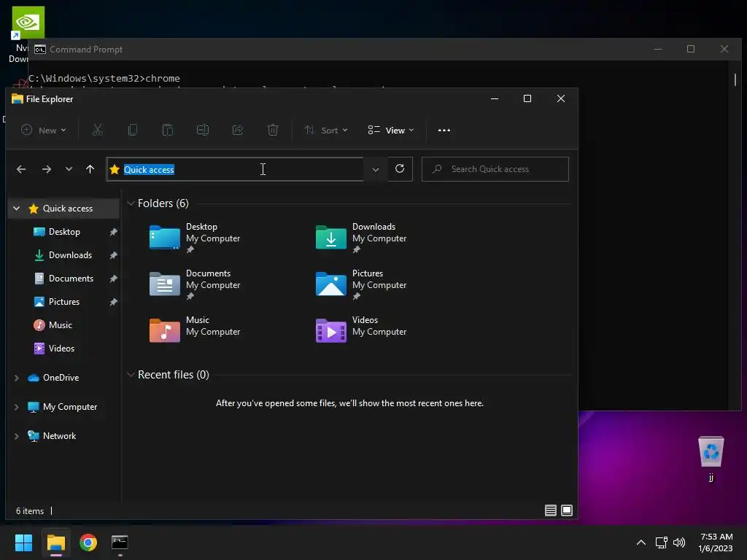Open the Windows Start menu

pos(23,542)
